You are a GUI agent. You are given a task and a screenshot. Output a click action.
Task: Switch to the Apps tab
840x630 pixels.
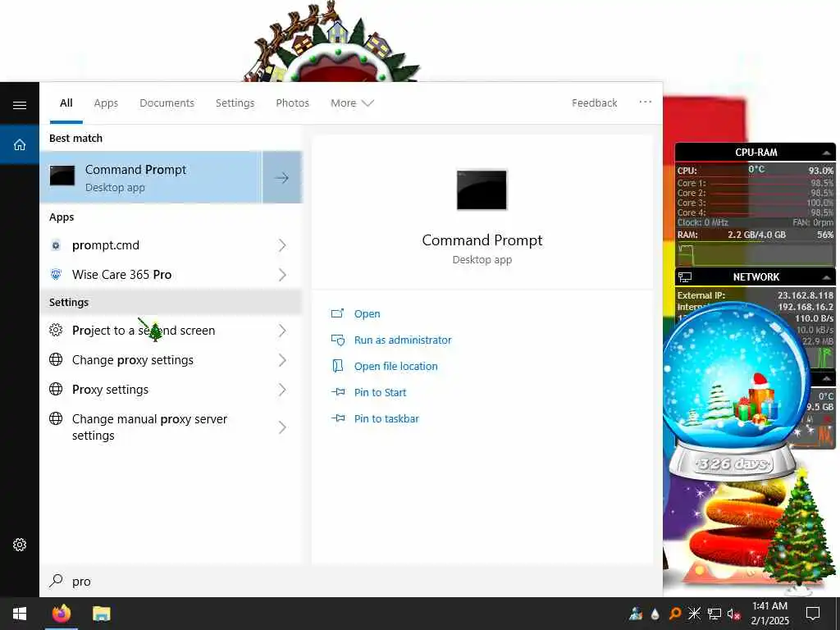(106, 103)
